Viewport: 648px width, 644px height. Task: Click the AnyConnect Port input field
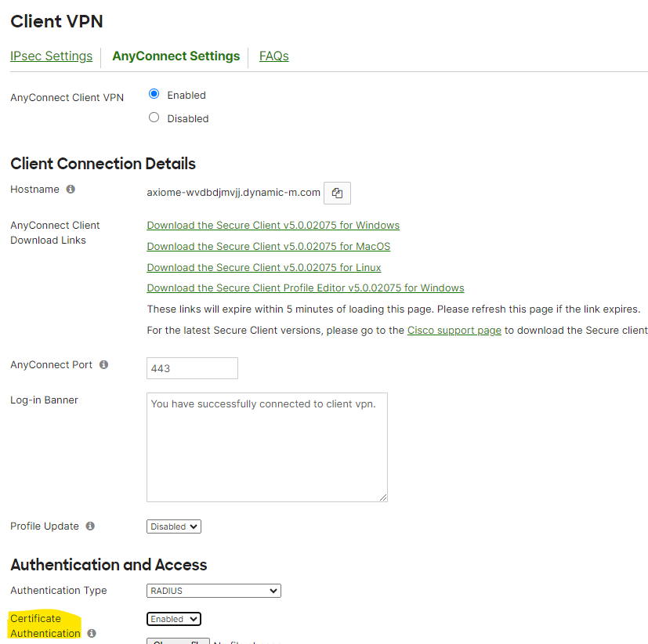(x=192, y=368)
